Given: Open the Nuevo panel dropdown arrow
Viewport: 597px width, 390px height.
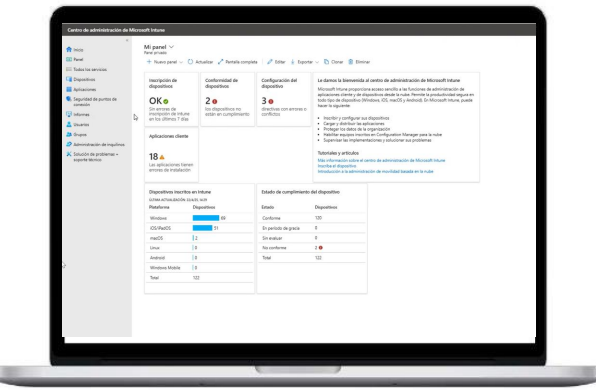Looking at the screenshot, I should click(x=181, y=62).
